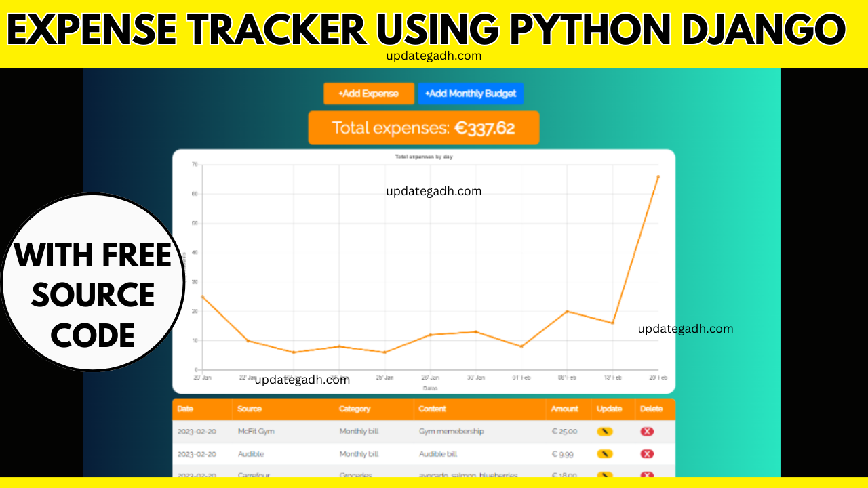This screenshot has height=488, width=868.
Task: Delete the Audible expense with red X
Action: (647, 453)
